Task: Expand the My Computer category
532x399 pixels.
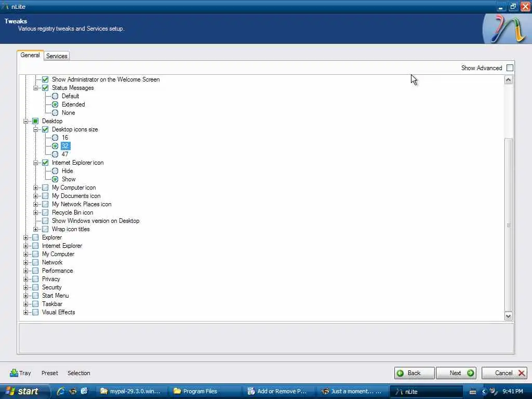Action: 26,254
